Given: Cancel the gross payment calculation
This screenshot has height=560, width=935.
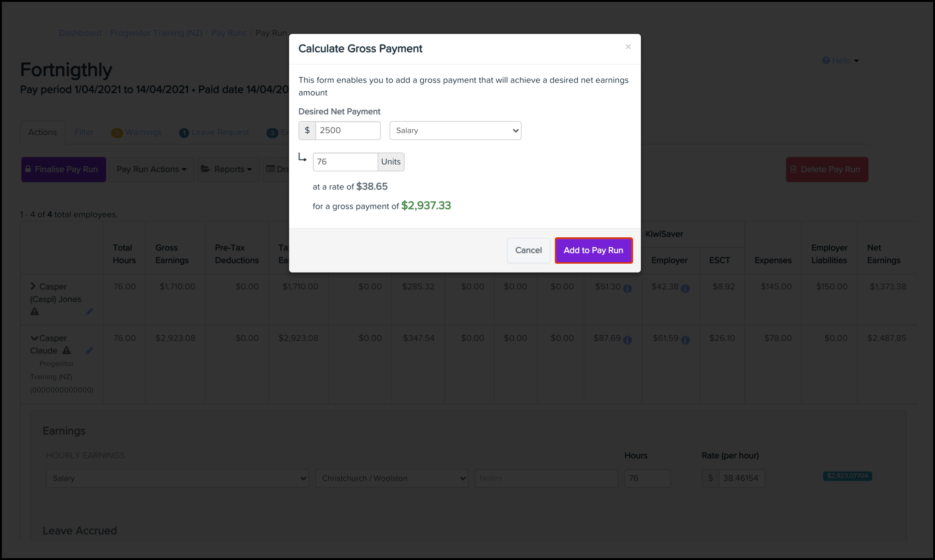Looking at the screenshot, I should (528, 250).
